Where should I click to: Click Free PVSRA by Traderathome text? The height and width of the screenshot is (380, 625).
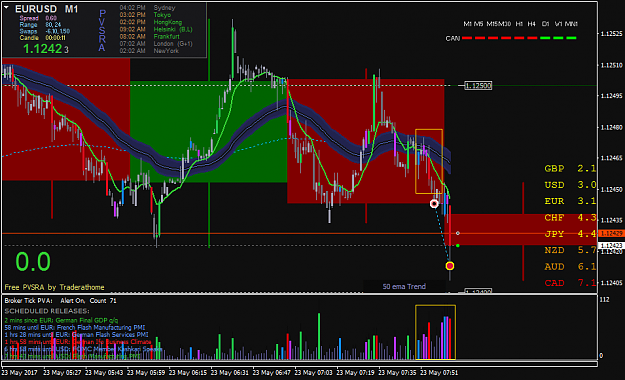click(x=55, y=287)
